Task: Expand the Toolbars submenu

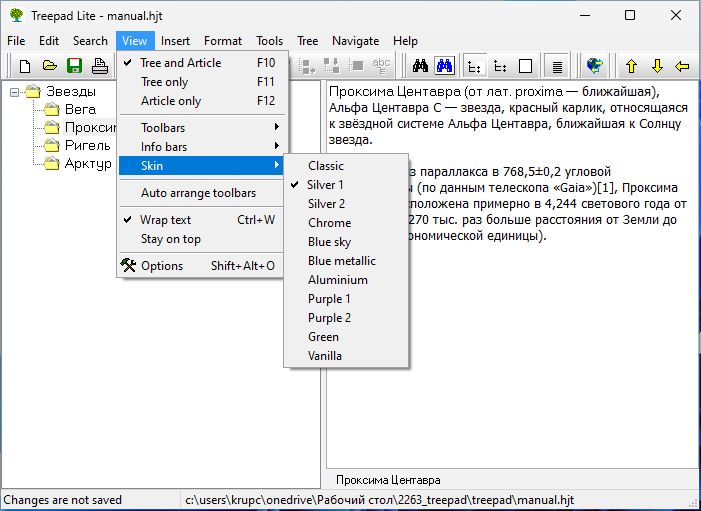Action: point(202,128)
